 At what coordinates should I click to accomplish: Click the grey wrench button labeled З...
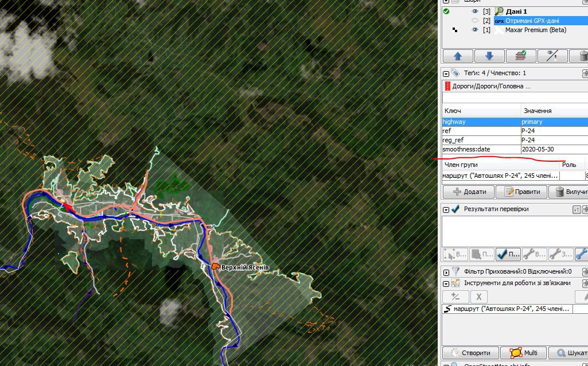coord(560,254)
